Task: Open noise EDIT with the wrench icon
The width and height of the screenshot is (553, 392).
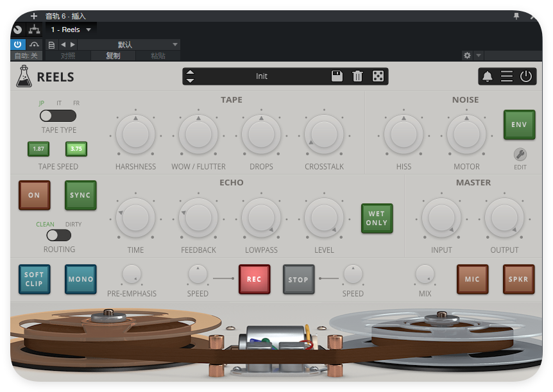Action: pos(520,154)
